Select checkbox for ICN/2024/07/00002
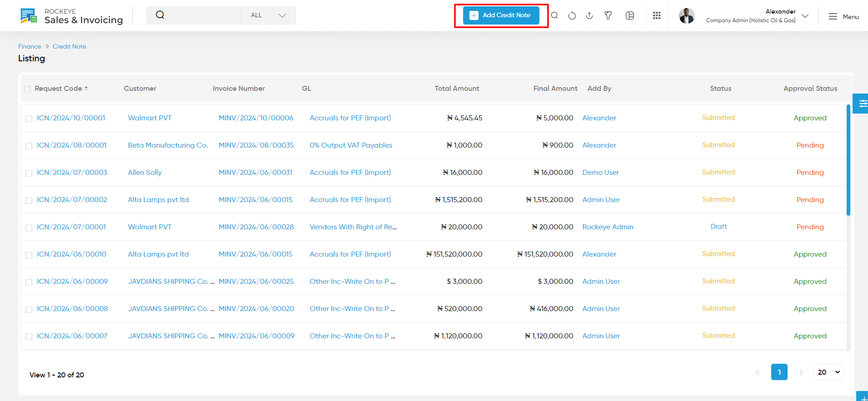868x401 pixels. pyautogui.click(x=29, y=200)
